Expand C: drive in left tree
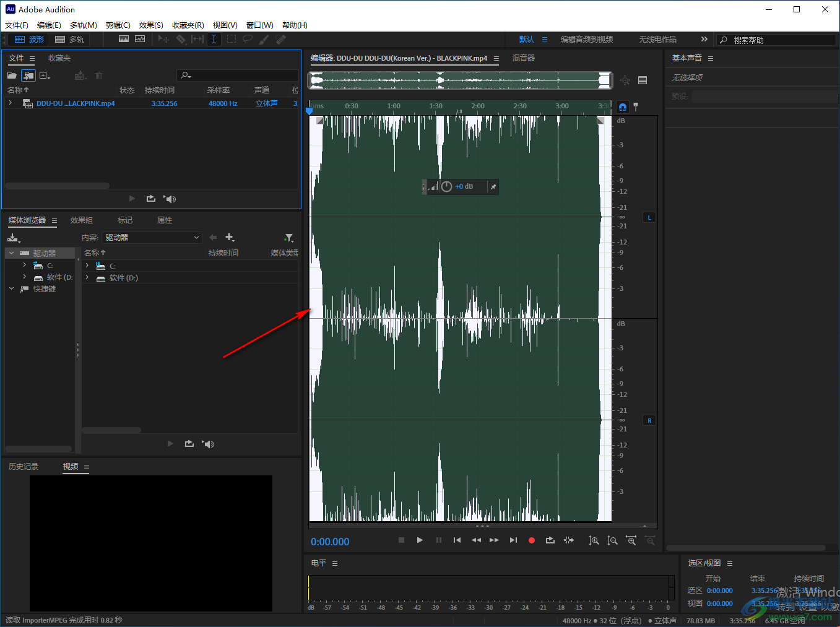 (x=25, y=265)
